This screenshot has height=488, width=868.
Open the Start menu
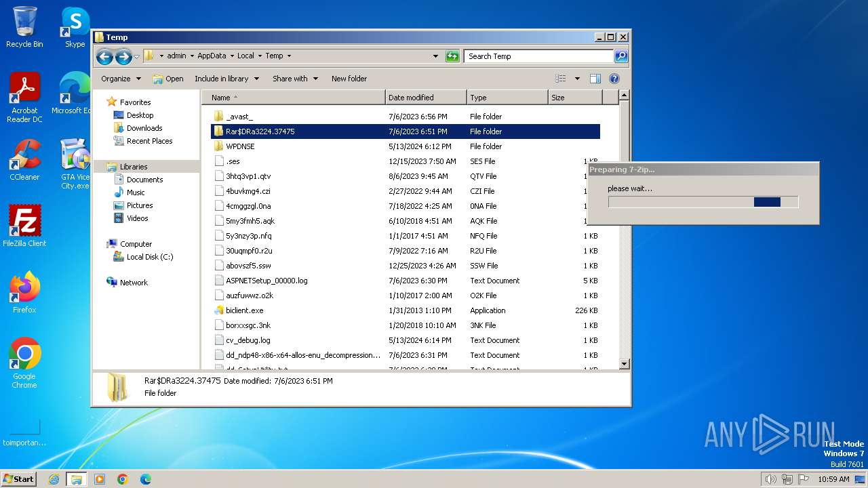point(19,479)
